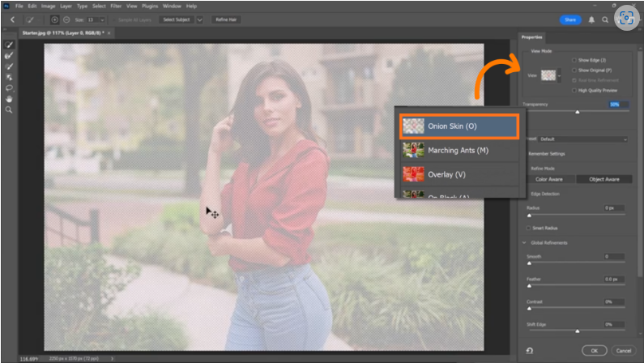The image size is (644, 363).
Task: Open the Plugins menu
Action: click(x=150, y=6)
